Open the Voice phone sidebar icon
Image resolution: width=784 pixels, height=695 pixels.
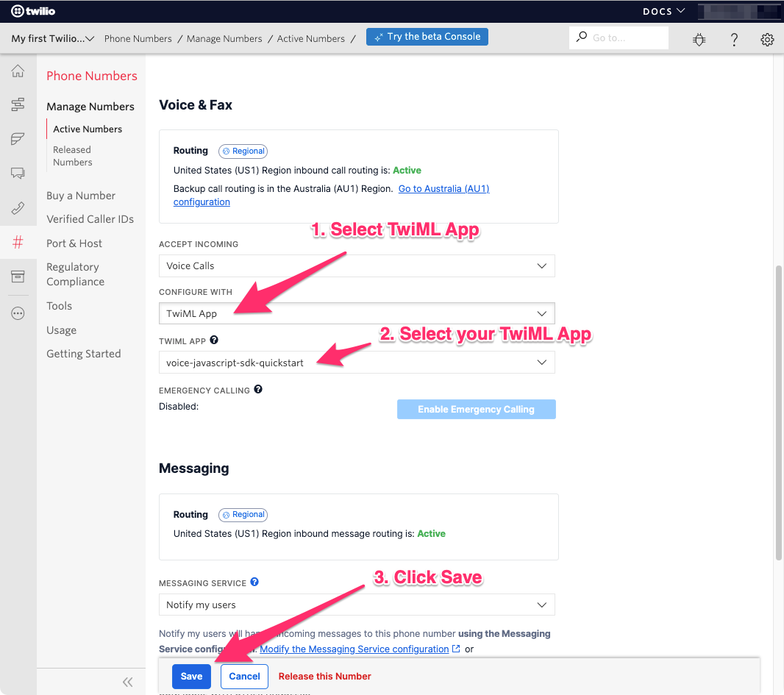[18, 207]
